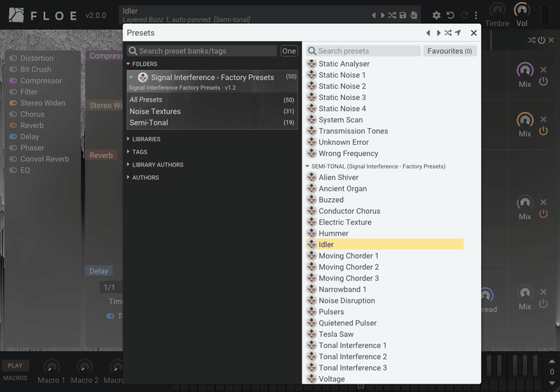Image resolution: width=560 pixels, height=392 pixels.
Task: Toggle the red power button under third Mix
Action: pyautogui.click(x=543, y=214)
